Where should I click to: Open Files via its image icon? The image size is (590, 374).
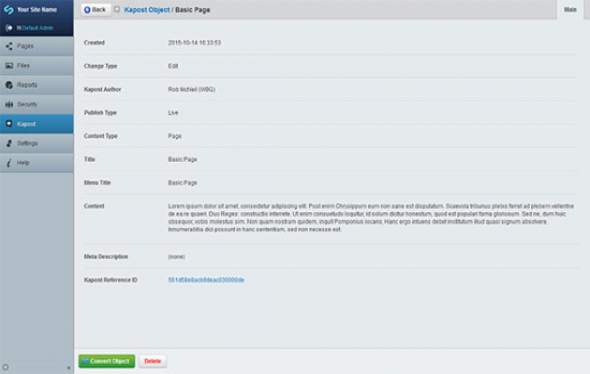tap(9, 65)
